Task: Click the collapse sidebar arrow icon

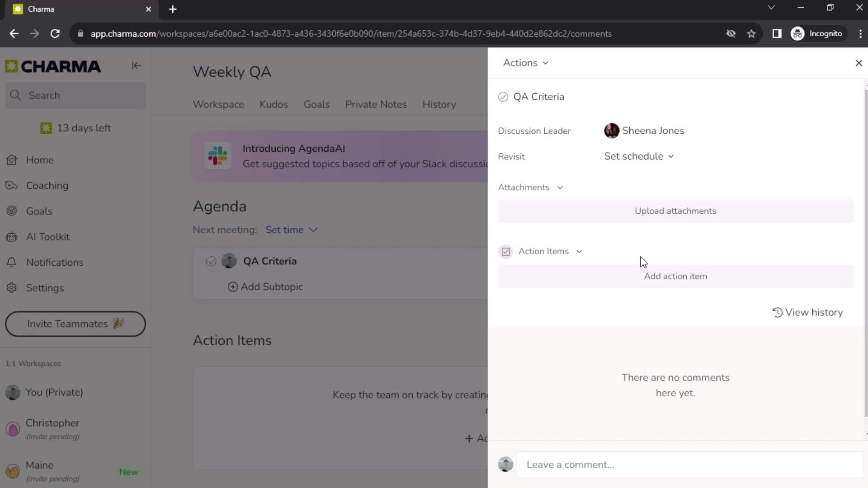Action: (x=136, y=66)
